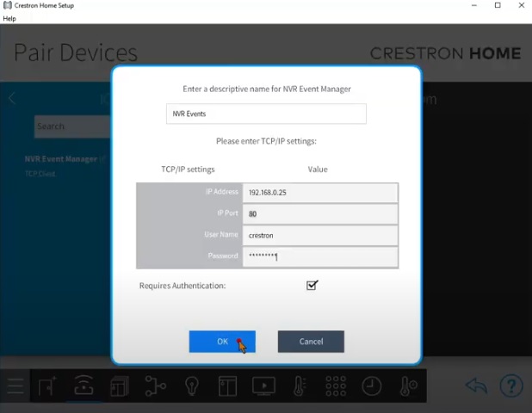Open the connections node icon
532x413 pixels.
click(x=156, y=385)
